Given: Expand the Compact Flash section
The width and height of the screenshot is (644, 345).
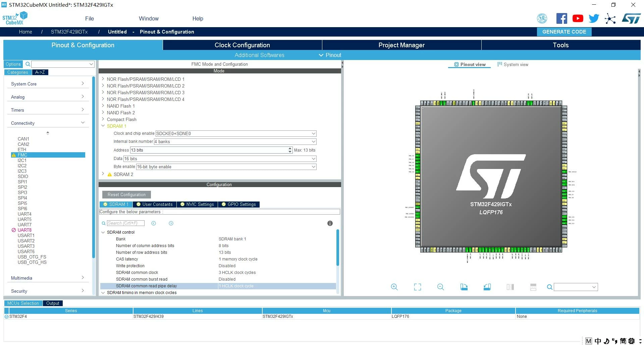Looking at the screenshot, I should point(103,119).
